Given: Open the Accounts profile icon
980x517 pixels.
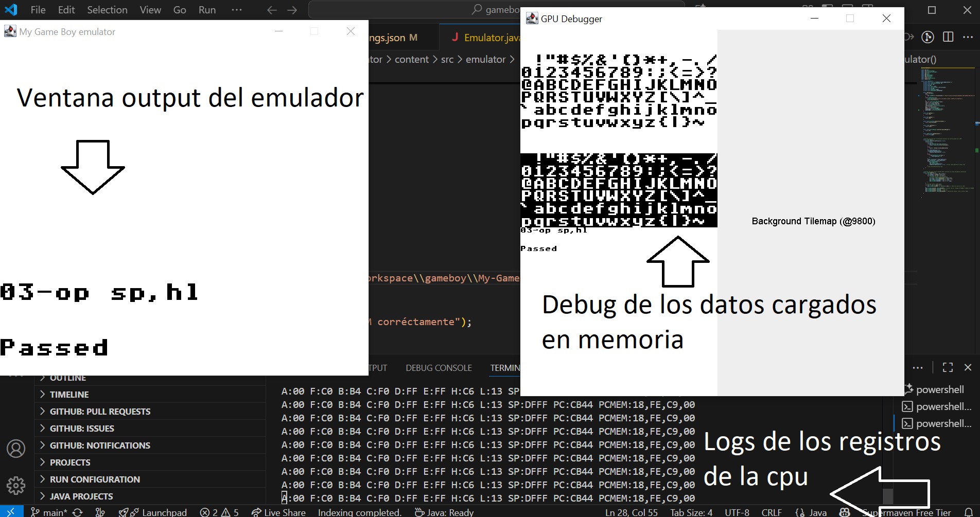Looking at the screenshot, I should (16, 449).
